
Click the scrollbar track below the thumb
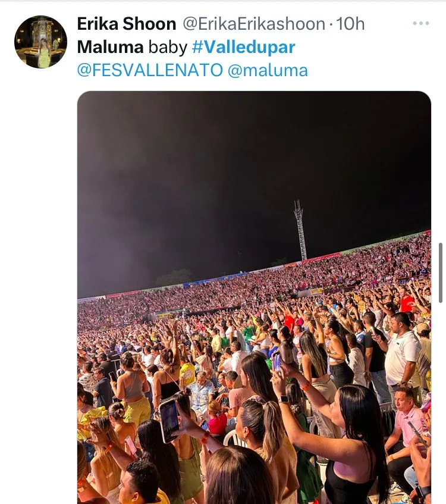441,402
